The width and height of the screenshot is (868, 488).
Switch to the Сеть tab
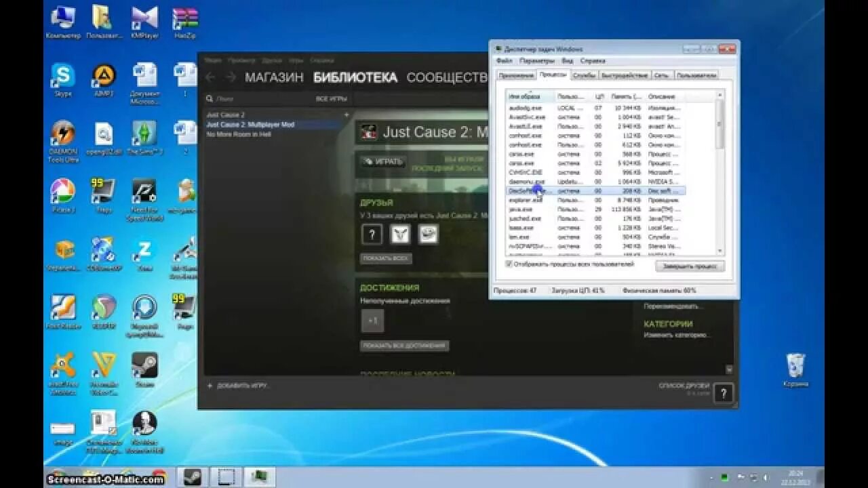click(x=662, y=75)
